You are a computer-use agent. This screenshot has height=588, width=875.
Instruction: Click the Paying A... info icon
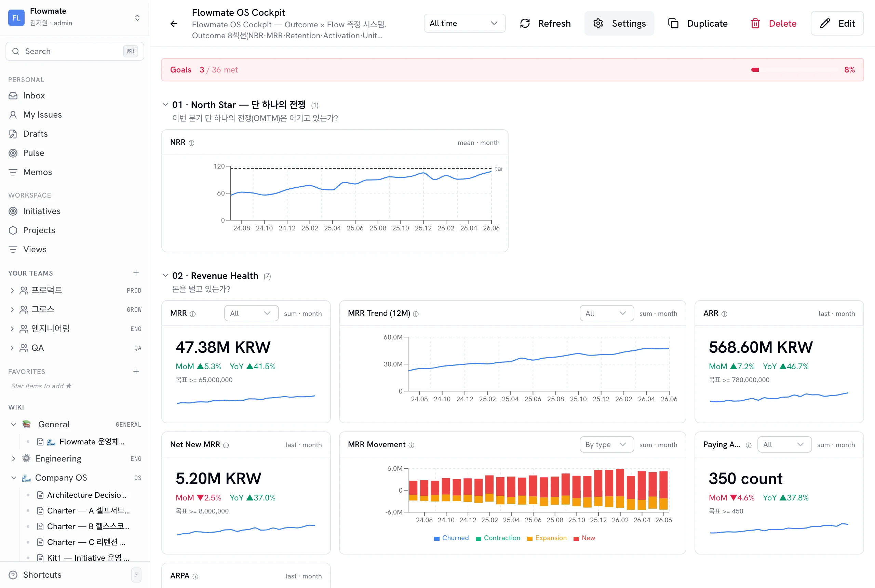click(749, 445)
